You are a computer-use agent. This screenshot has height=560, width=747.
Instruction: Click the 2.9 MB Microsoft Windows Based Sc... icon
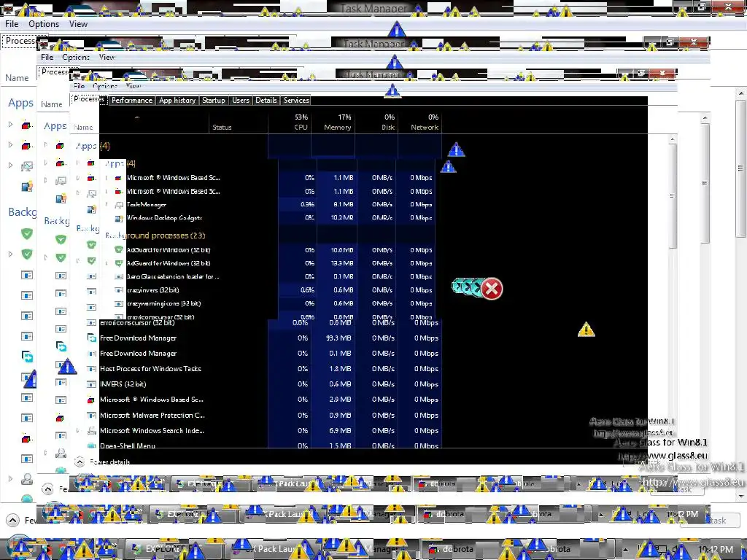(91, 400)
